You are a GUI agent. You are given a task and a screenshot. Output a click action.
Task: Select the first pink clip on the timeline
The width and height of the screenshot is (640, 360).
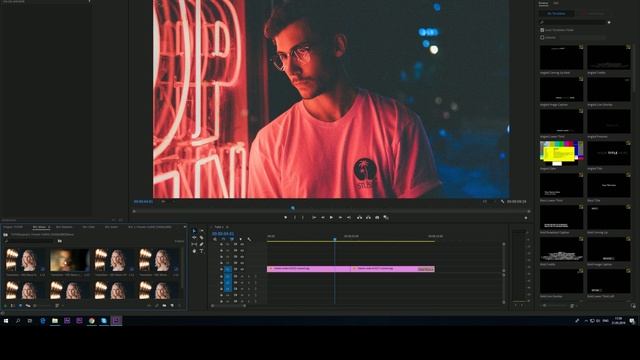(309, 269)
